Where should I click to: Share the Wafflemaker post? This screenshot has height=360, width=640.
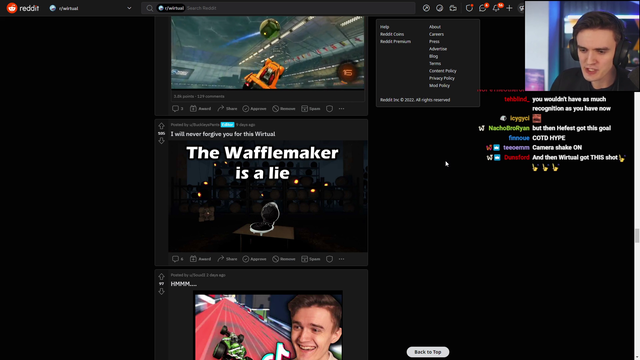coord(227,259)
